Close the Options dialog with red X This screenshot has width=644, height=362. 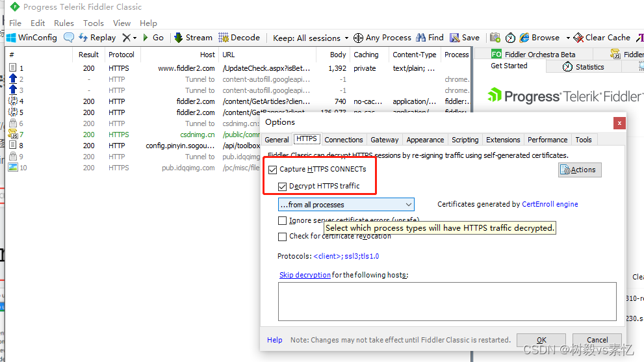[619, 123]
